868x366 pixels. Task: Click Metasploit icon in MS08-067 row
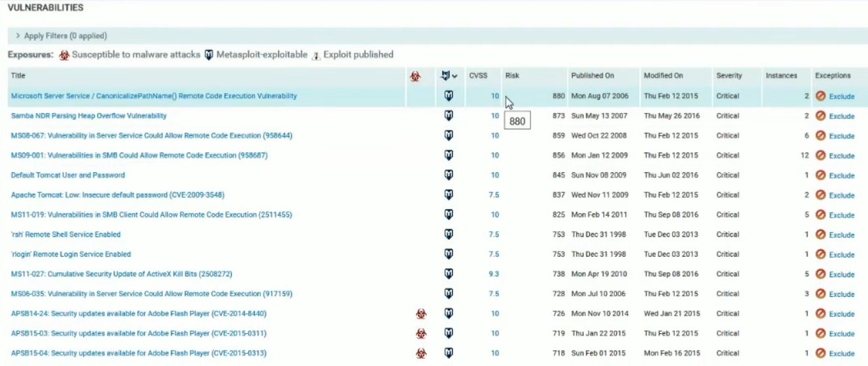(449, 135)
